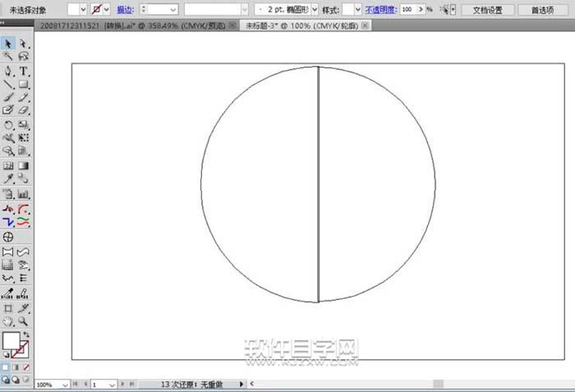Viewport: 575px width, 392px height.
Task: Reset to default fill and stroke
Action: click(x=7, y=354)
